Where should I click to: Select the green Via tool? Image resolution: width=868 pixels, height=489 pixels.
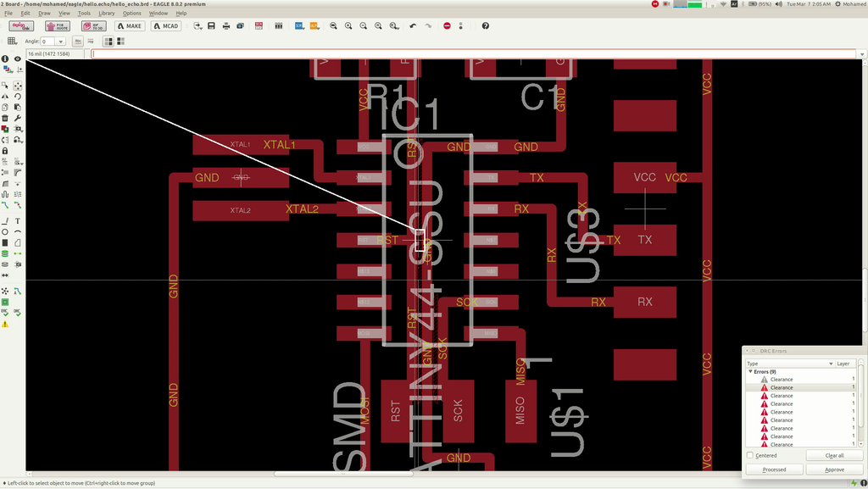(5, 253)
